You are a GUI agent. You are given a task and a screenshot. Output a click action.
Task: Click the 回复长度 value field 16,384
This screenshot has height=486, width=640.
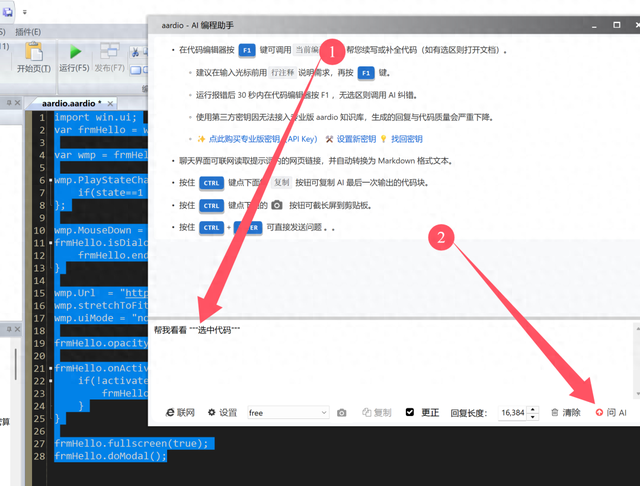tap(513, 413)
